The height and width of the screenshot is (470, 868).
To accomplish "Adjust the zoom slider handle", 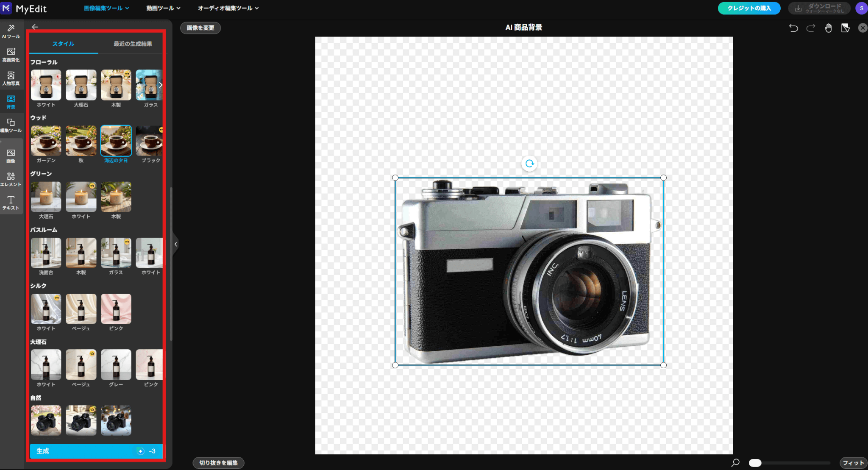I will point(755,463).
